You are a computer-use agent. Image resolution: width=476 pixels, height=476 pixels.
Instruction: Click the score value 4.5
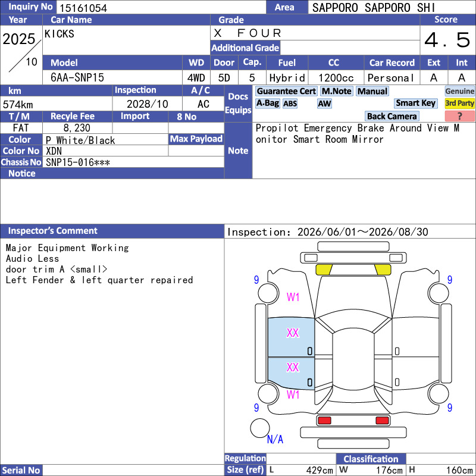tap(447, 40)
